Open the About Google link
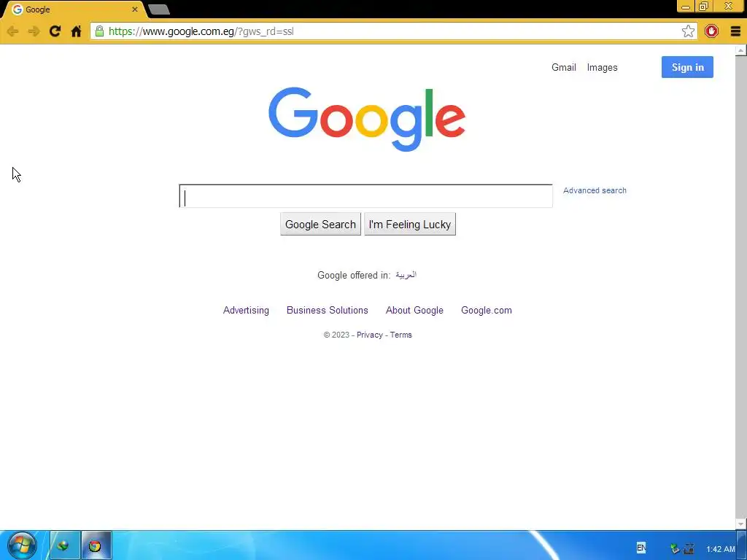The image size is (747, 560). pos(414,311)
